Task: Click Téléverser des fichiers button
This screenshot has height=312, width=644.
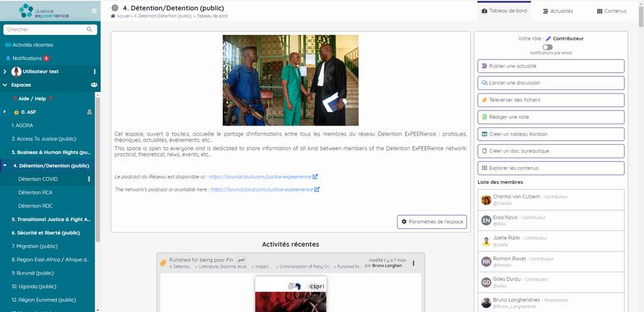Action: 551,100
